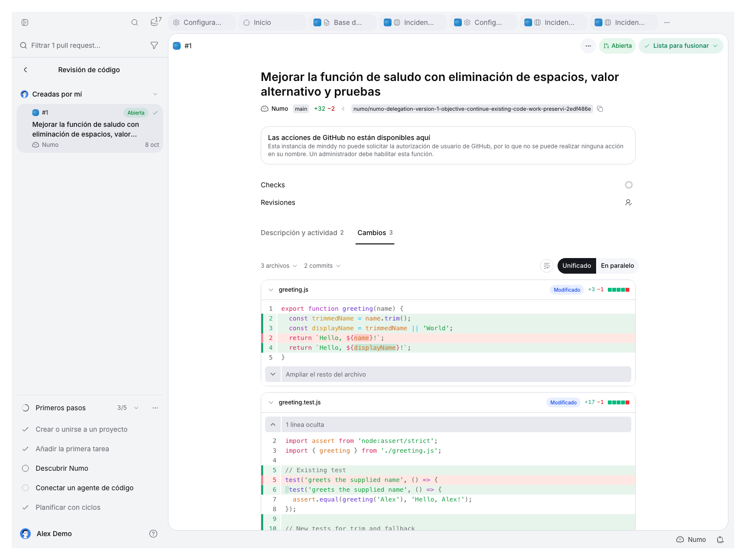Open pull request #1 list item

click(90, 128)
